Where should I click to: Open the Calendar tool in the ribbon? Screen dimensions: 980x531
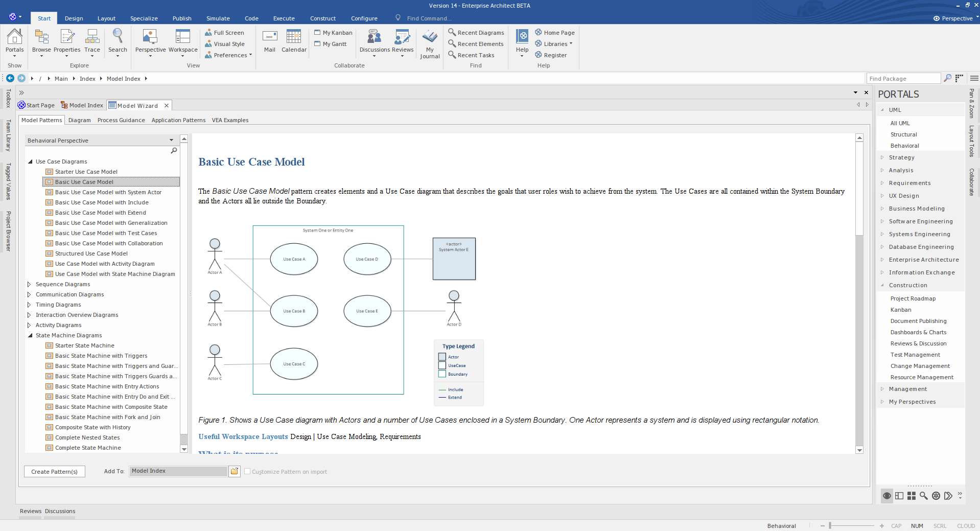[x=294, y=41]
